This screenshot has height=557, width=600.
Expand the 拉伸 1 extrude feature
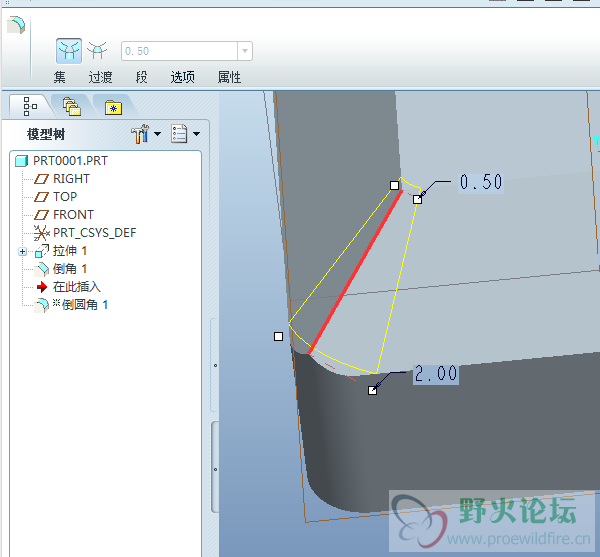tap(23, 251)
